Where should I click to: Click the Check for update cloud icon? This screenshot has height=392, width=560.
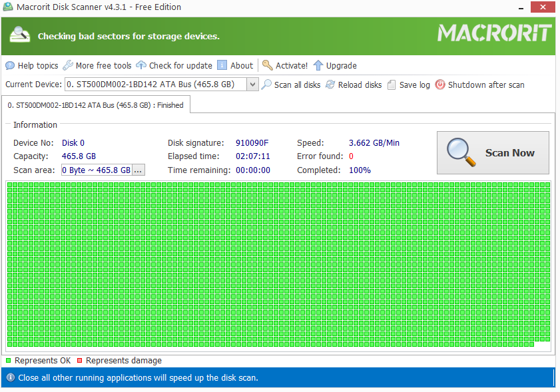[x=141, y=65]
